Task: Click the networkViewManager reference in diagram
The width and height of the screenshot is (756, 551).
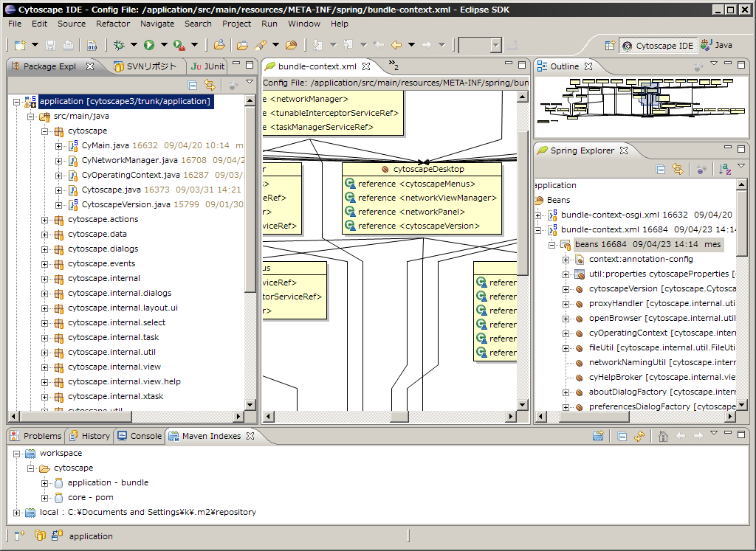Action: [x=420, y=198]
